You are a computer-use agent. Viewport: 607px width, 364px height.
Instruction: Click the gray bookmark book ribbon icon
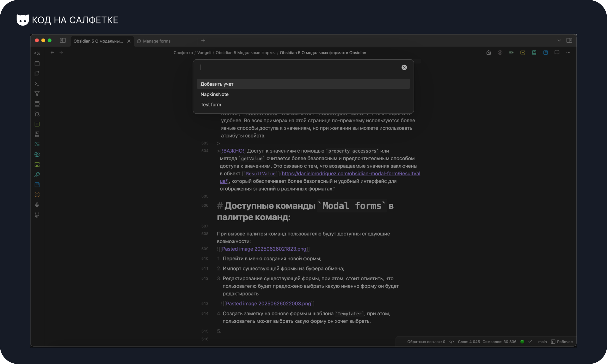pyautogui.click(x=37, y=134)
